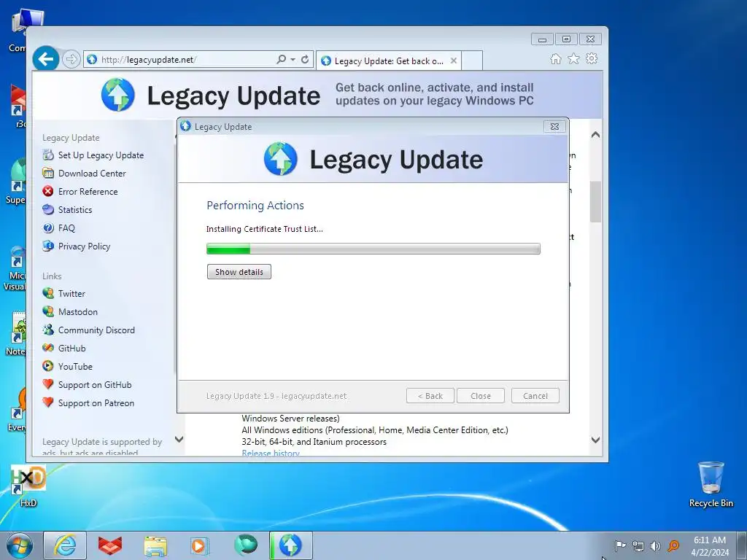Open Favorites star icon

click(x=573, y=58)
